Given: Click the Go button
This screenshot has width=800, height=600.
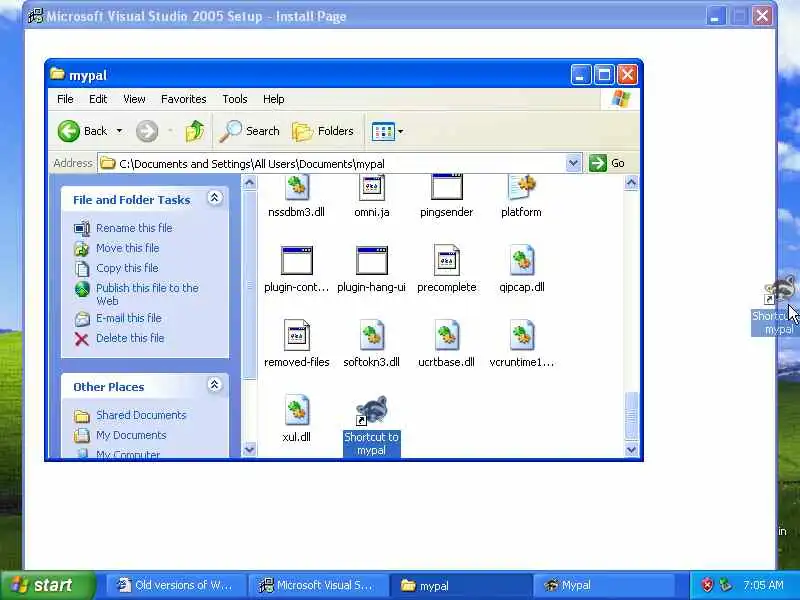Looking at the screenshot, I should pyautogui.click(x=607, y=163).
